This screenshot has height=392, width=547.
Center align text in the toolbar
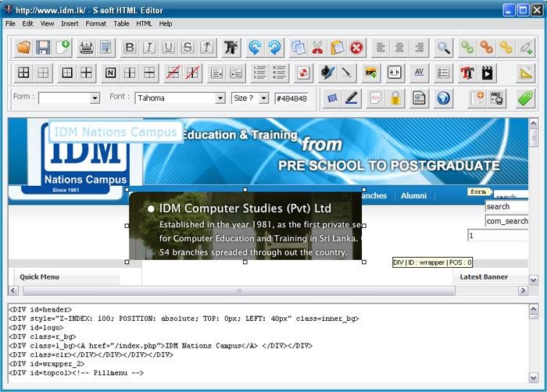pos(400,48)
